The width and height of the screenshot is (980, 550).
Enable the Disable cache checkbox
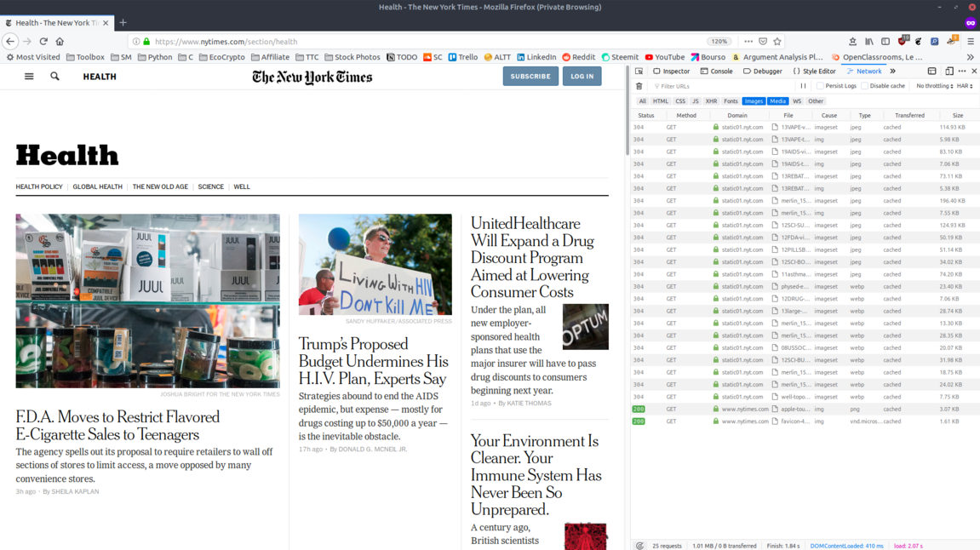[x=864, y=85]
